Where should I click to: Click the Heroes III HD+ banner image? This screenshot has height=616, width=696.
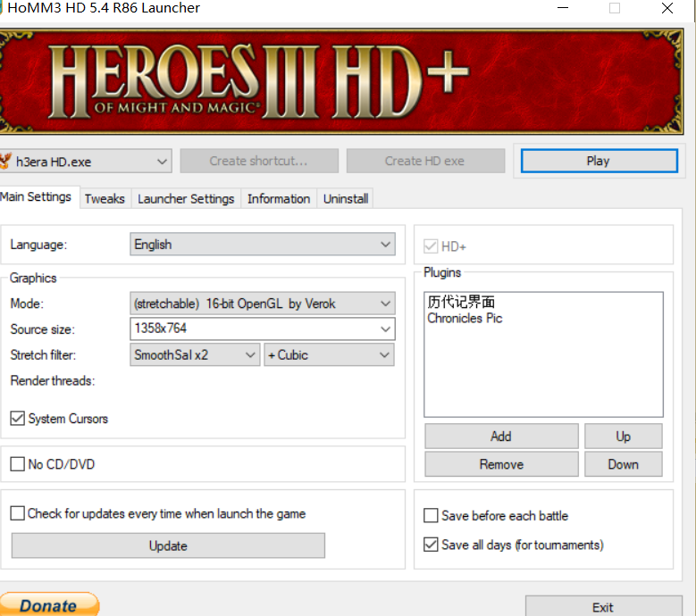point(341,81)
